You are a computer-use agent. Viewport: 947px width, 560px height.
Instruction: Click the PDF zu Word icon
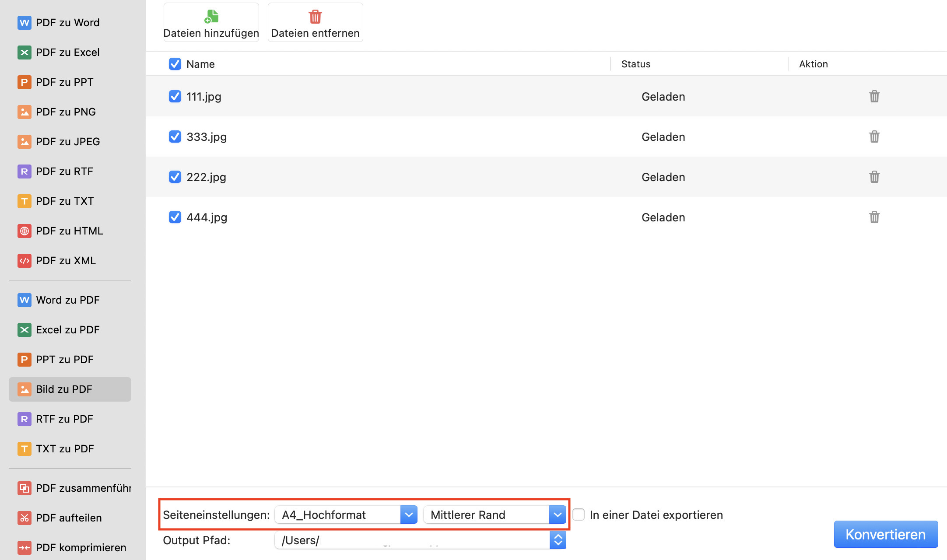[25, 22]
